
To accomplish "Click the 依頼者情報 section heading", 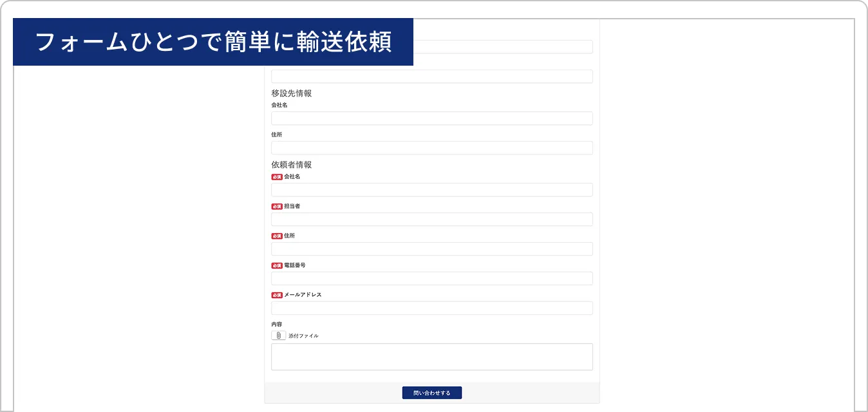I will (291, 164).
